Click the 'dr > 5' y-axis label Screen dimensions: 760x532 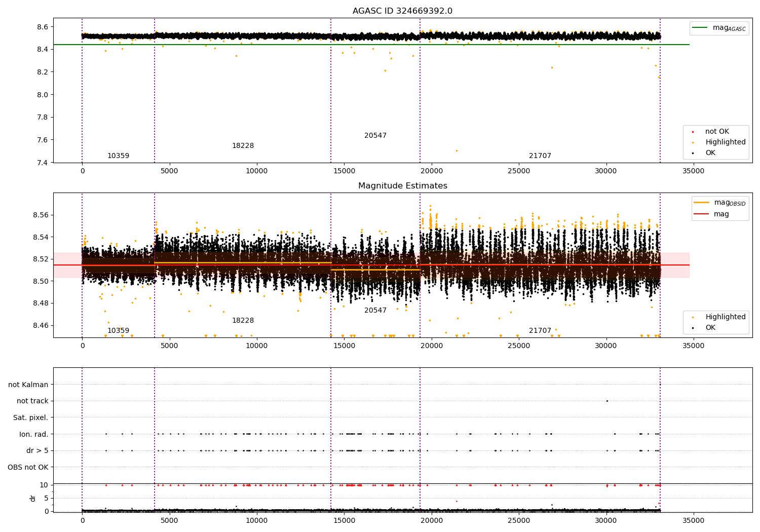pos(37,451)
